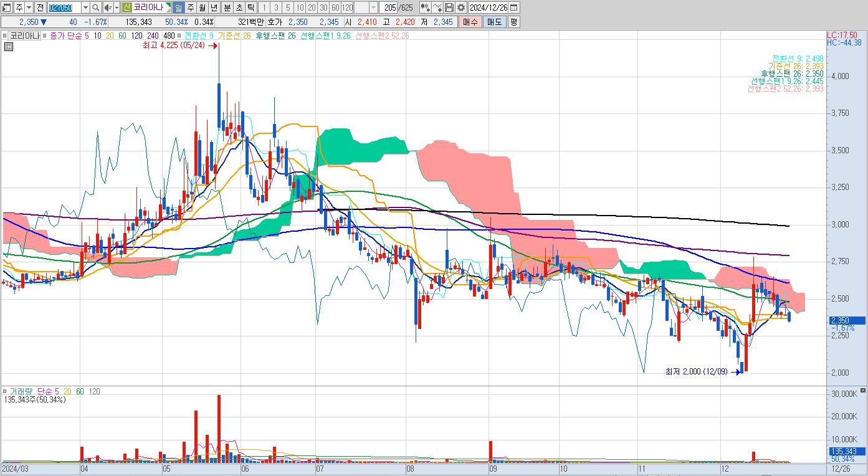Open the chart settings gear icon
Viewport: 868px width, 476px height.
pyautogui.click(x=461, y=7)
